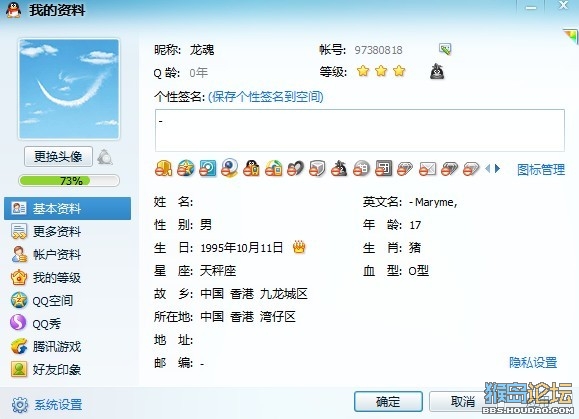Click 系统设置 gear icon
579x419 pixels.
point(20,405)
